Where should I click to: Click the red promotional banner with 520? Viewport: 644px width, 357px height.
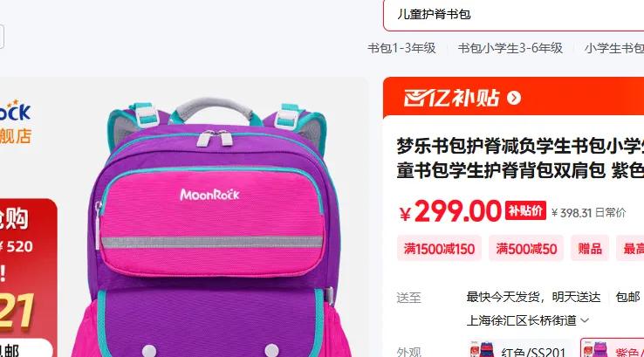click(x=27, y=278)
